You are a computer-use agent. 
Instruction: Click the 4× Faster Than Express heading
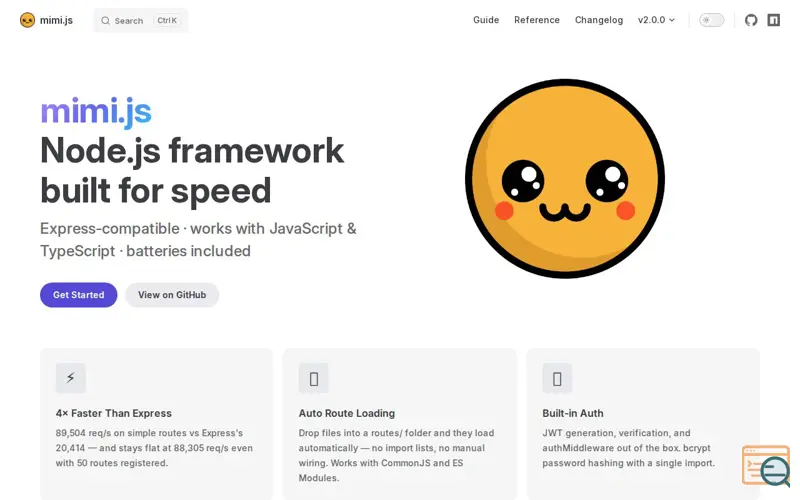click(114, 413)
